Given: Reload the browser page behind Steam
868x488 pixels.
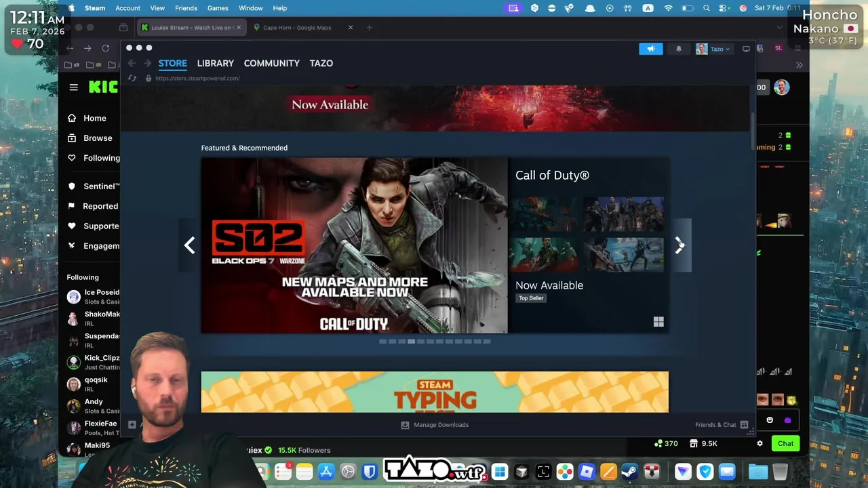Looking at the screenshot, I should (105, 48).
